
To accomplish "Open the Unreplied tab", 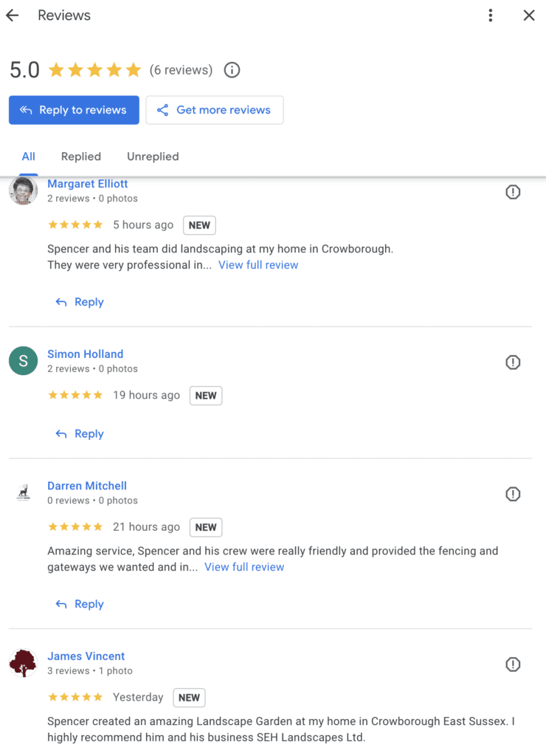I will tap(153, 157).
